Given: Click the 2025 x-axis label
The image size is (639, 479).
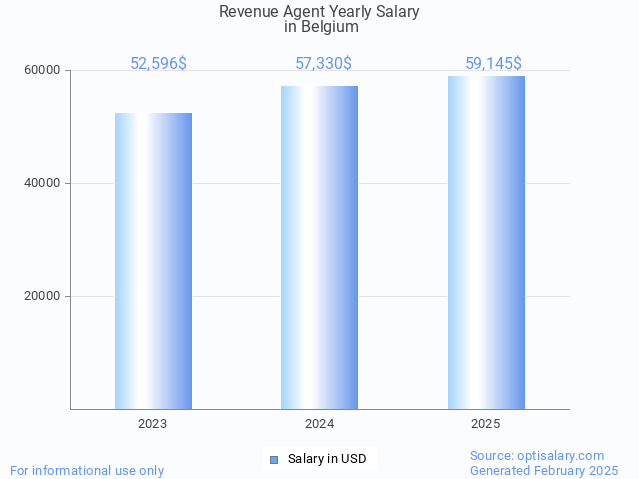Looking at the screenshot, I should tap(486, 424).
